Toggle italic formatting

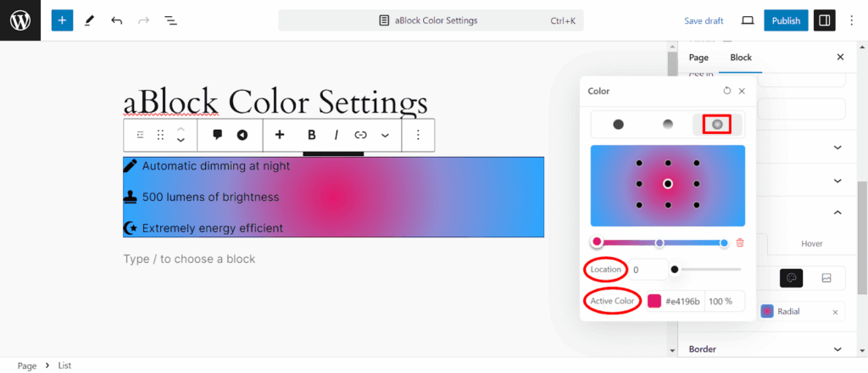(336, 135)
